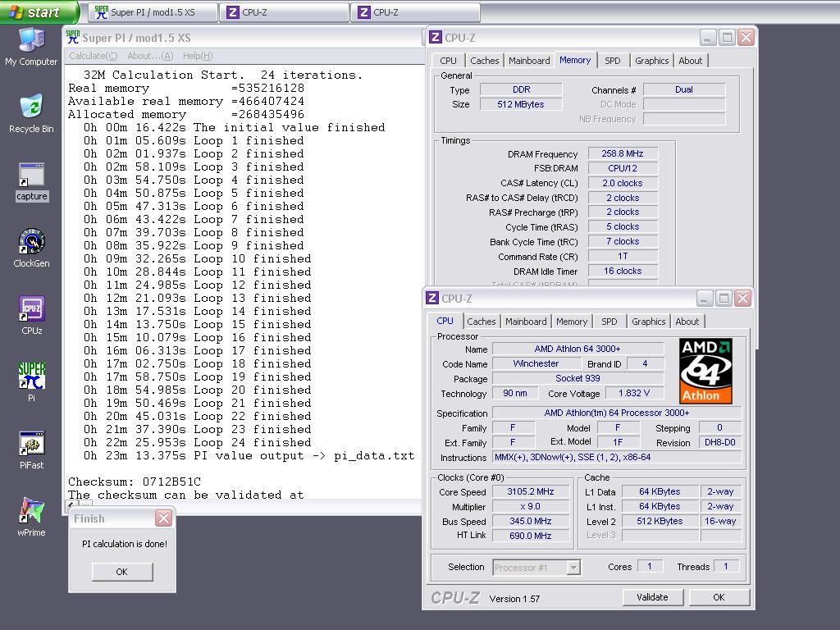Close the Finish dialog
The height and width of the screenshot is (630, 840).
point(163,518)
